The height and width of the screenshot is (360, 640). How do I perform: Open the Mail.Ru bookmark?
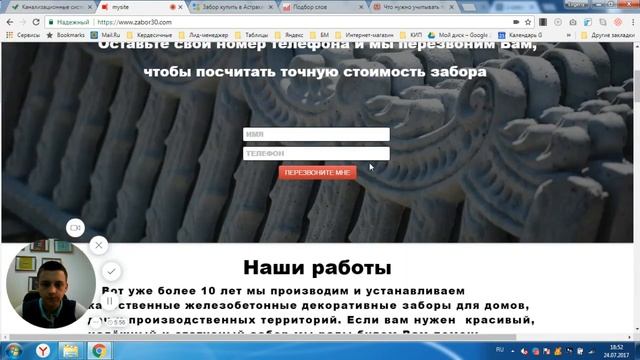105,36
